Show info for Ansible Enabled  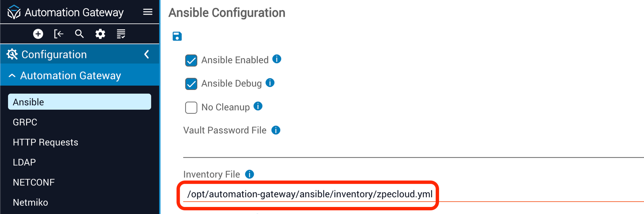(x=277, y=59)
